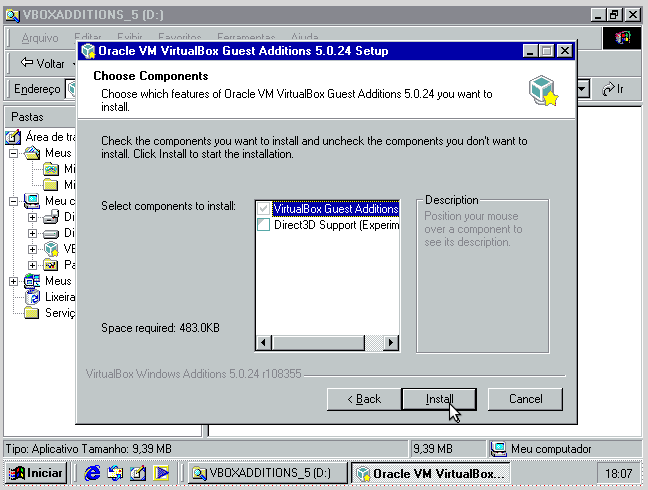
Task: Cancel the Guest Additions setup
Action: [525, 399]
